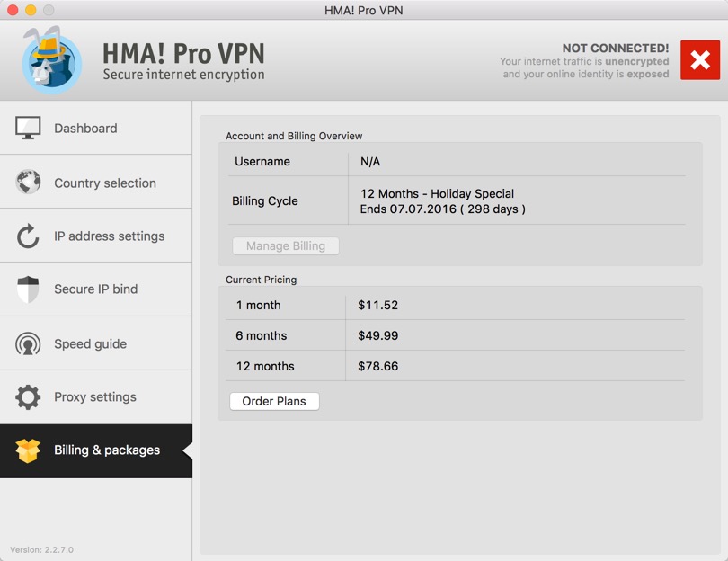Open the Dashboard section
Viewport: 728px width, 561px height.
(95, 128)
